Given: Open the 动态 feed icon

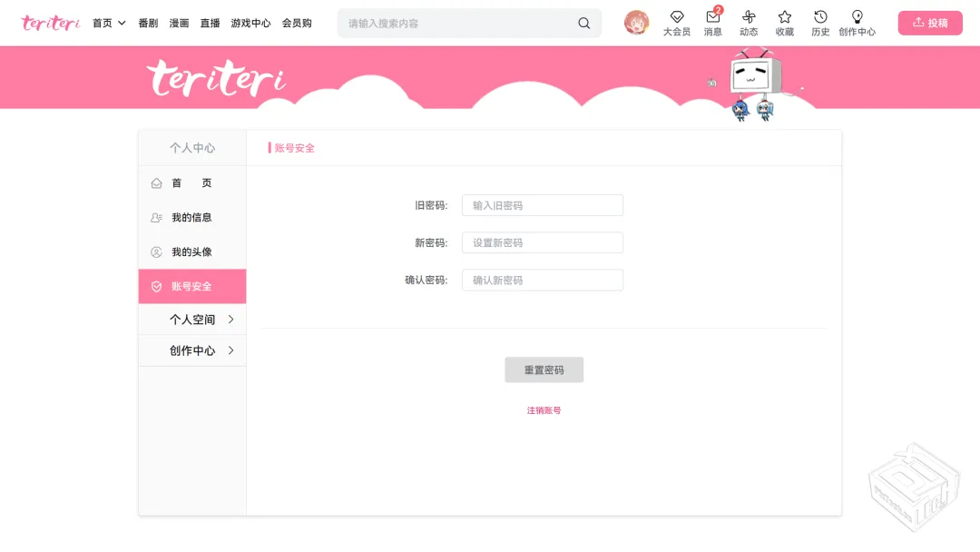Looking at the screenshot, I should tap(749, 23).
